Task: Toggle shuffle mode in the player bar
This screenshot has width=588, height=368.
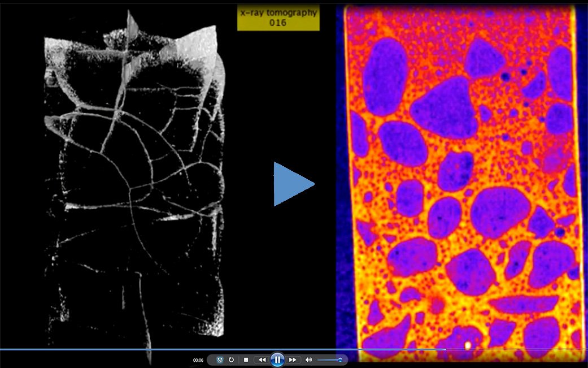Action: 220,360
